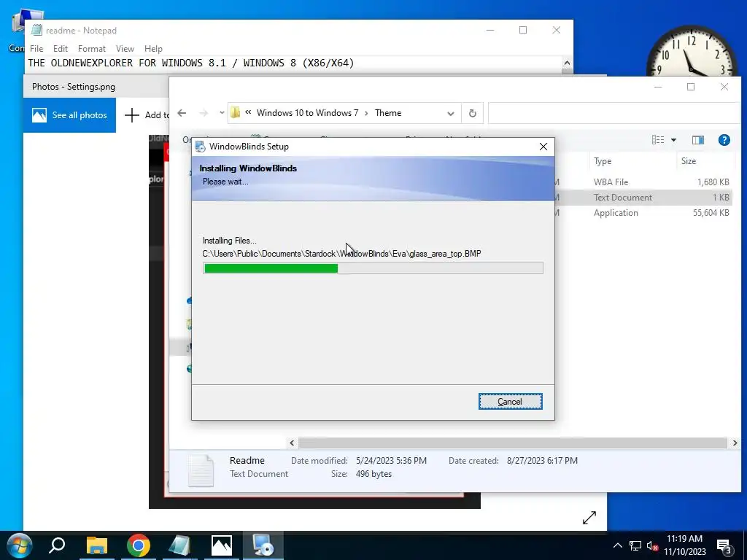Click folder icon in address bar
747x560 pixels.
(235, 113)
